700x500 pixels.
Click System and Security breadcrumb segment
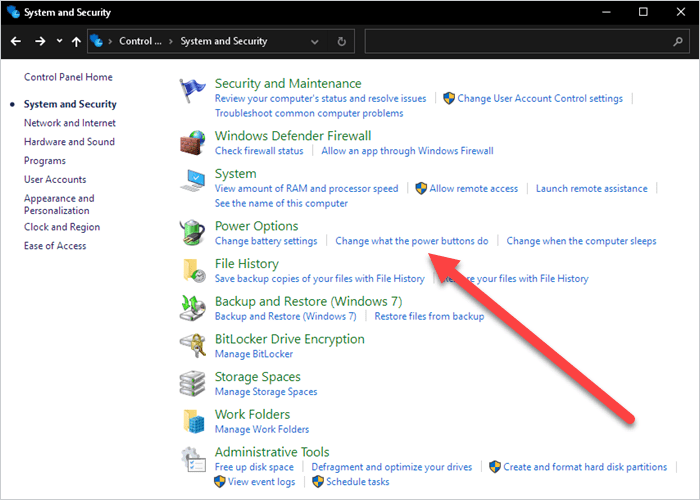[224, 41]
